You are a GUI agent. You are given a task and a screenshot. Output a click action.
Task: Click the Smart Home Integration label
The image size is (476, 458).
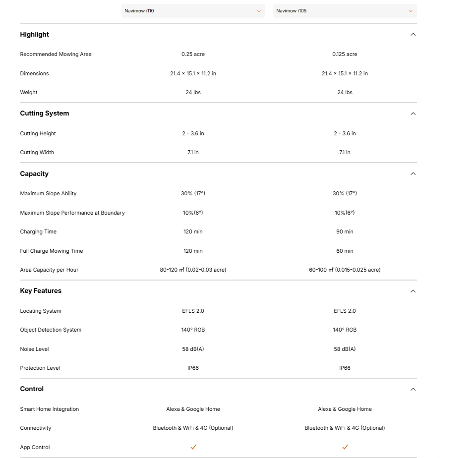pos(50,409)
